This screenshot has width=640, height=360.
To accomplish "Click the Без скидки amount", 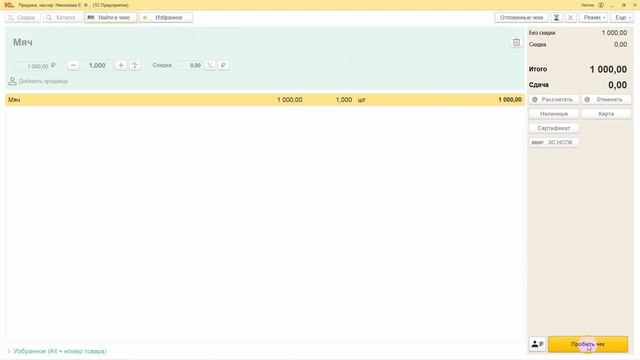I will 614,33.
